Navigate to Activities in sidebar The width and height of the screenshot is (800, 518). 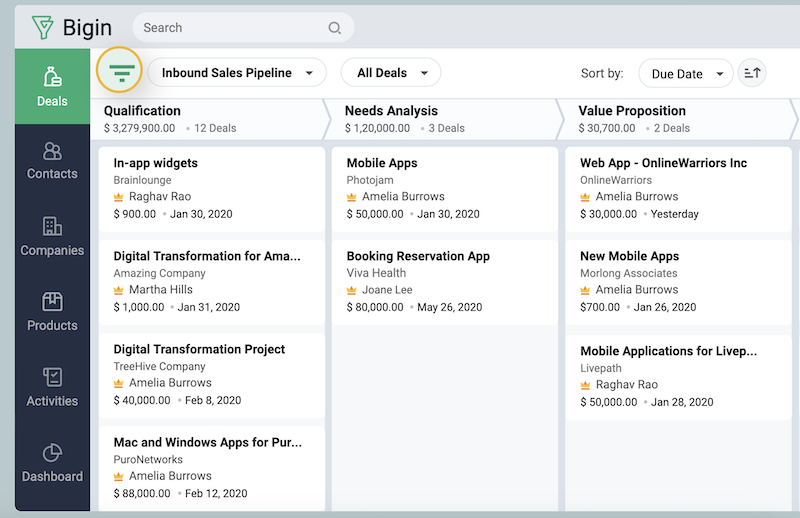coord(52,387)
